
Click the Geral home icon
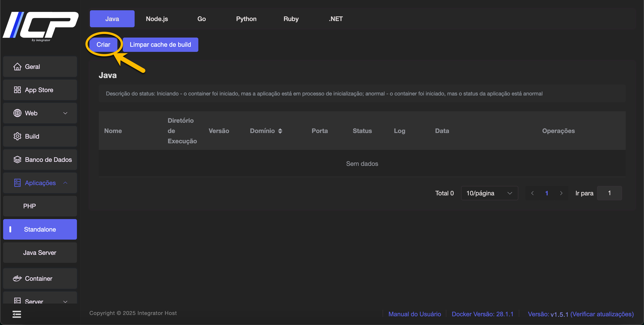coord(17,67)
